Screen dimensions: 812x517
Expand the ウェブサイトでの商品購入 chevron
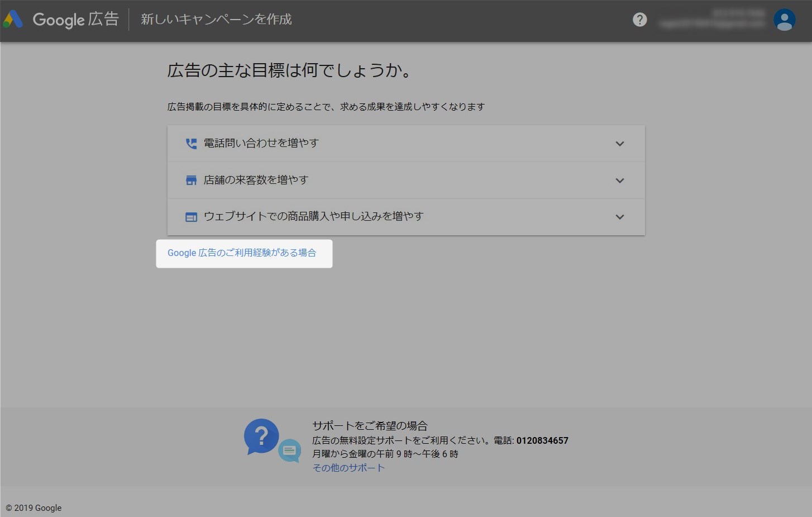[x=619, y=217]
